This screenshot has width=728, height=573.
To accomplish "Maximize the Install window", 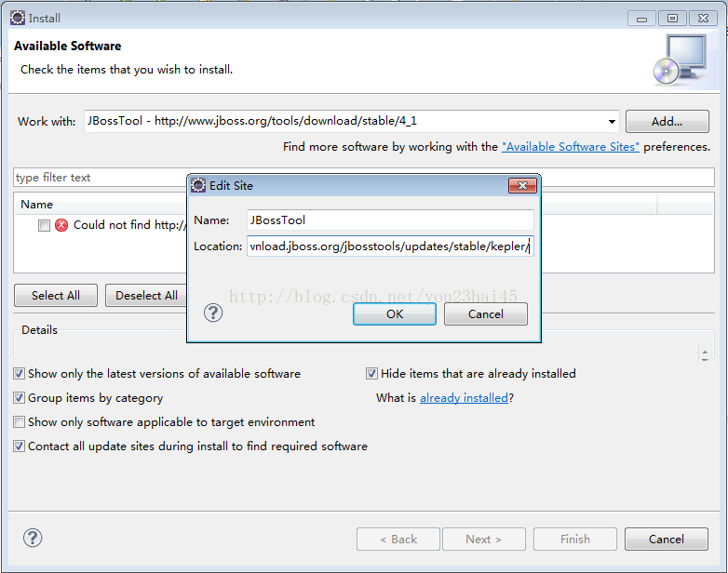I will click(672, 19).
